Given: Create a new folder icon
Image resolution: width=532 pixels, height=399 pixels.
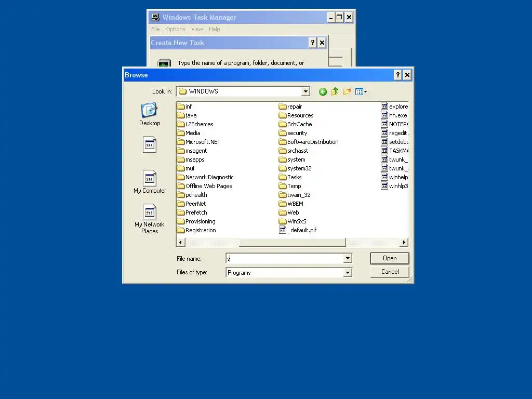Looking at the screenshot, I should pos(347,91).
